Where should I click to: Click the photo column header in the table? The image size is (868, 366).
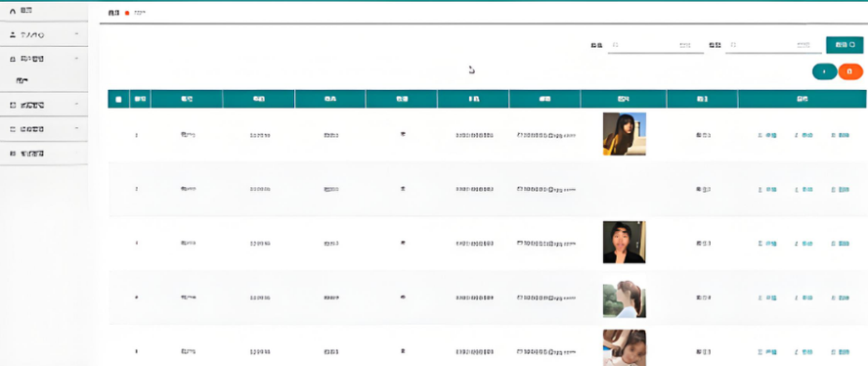tap(624, 99)
